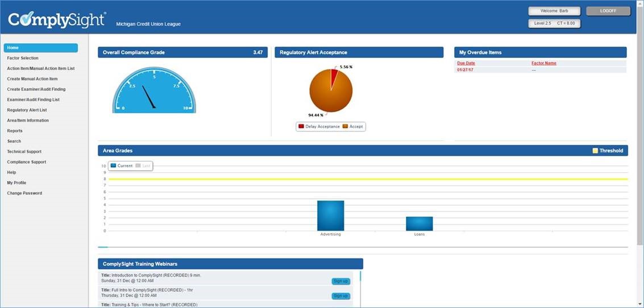Image resolution: width=644 pixels, height=308 pixels.
Task: Click the ComplySight logo
Action: point(57,19)
